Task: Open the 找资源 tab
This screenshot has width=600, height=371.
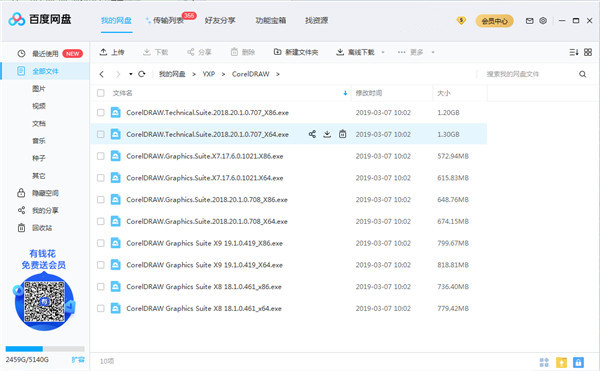Action: (316, 20)
